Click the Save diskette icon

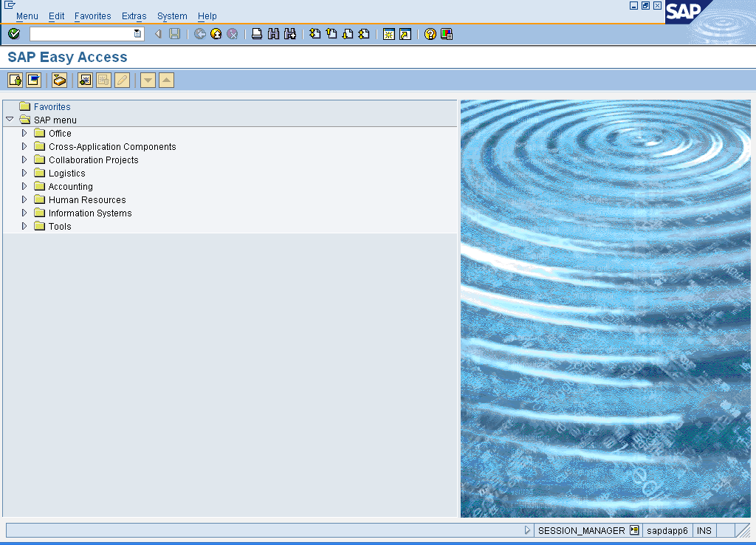pyautogui.click(x=174, y=34)
